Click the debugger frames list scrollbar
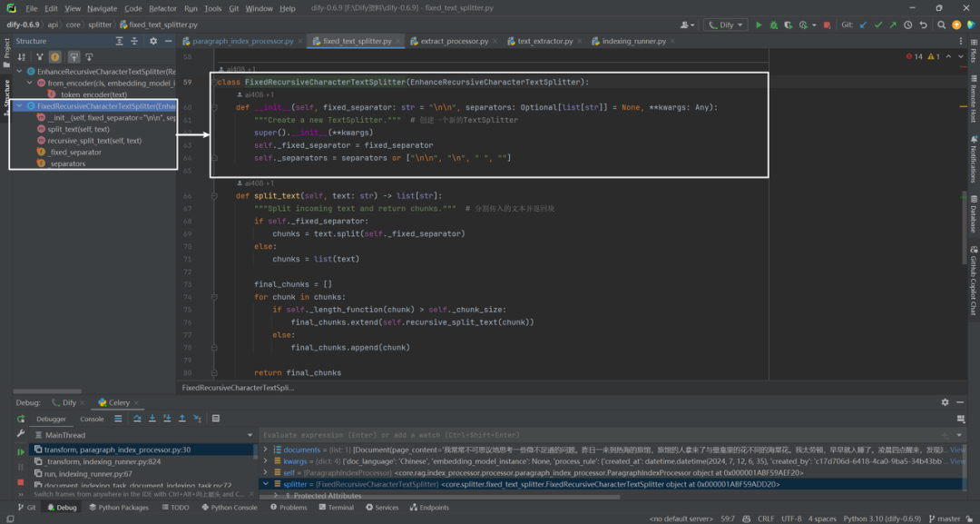Image resolution: width=980 pixels, height=524 pixels. coord(256,450)
